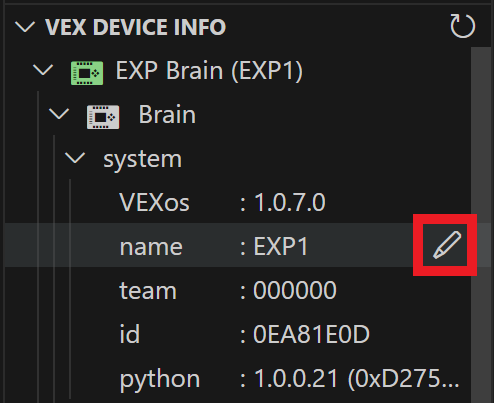This screenshot has height=403, width=494.
Task: Click the pencil edit icon for name
Action: (447, 245)
